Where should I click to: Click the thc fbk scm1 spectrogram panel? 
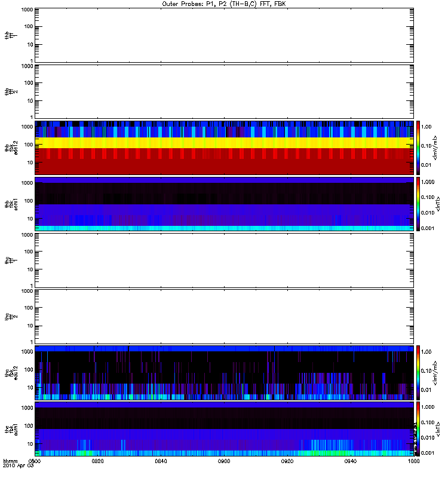coord(225,429)
